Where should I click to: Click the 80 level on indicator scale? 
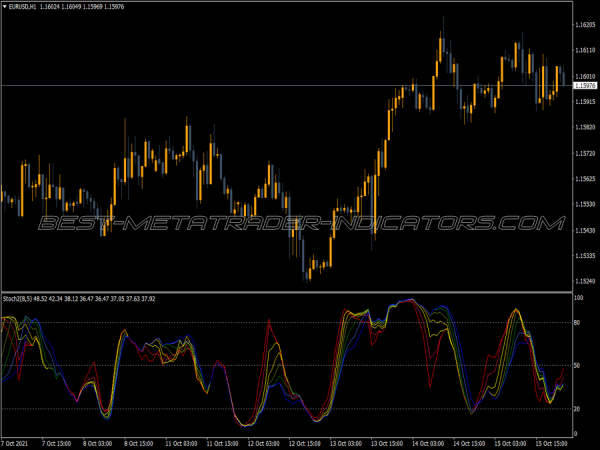577,323
